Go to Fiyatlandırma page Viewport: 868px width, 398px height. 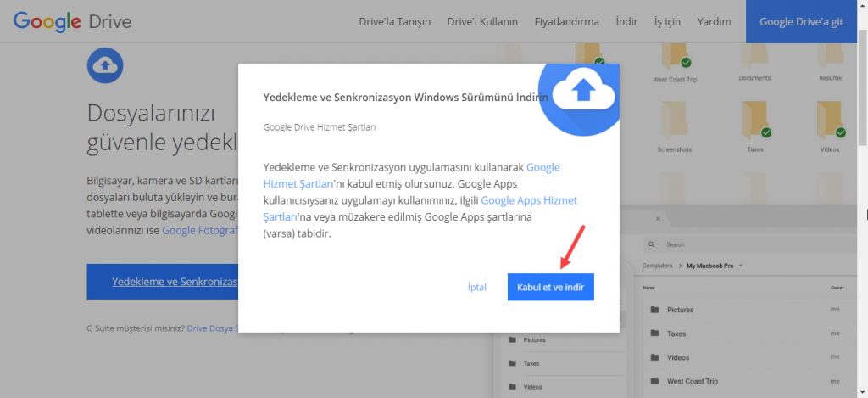tap(566, 21)
